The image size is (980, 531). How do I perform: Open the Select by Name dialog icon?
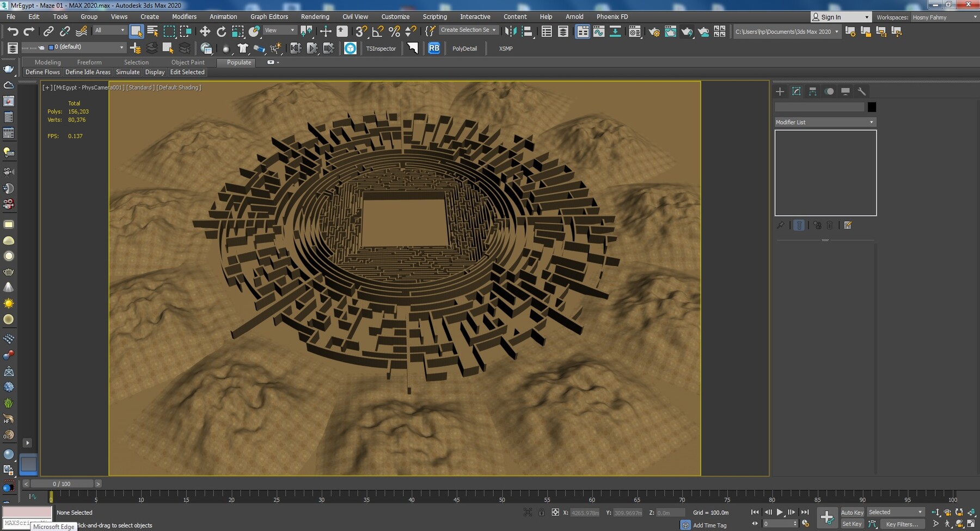click(x=153, y=31)
